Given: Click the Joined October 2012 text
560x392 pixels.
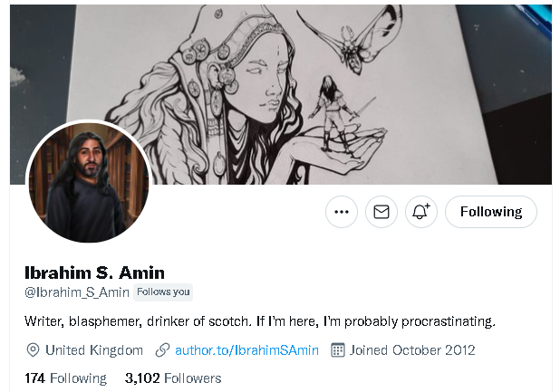Looking at the screenshot, I should click(414, 350).
